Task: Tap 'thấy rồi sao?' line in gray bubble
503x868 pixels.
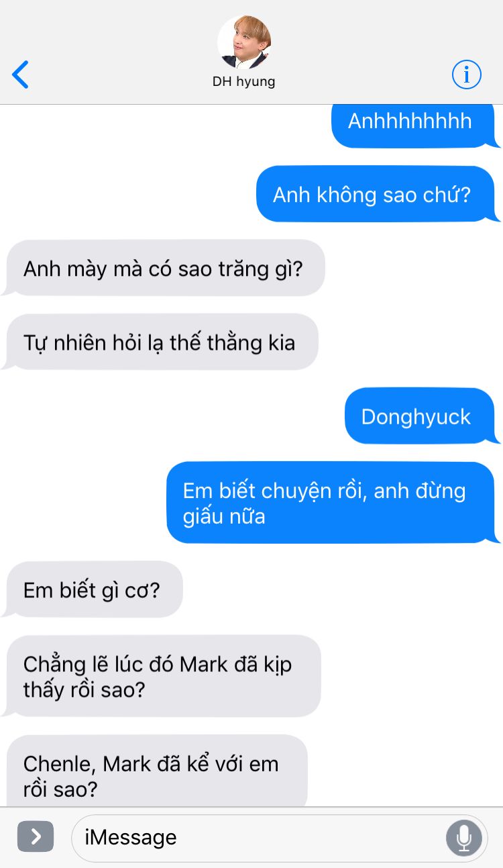Action: [x=84, y=690]
